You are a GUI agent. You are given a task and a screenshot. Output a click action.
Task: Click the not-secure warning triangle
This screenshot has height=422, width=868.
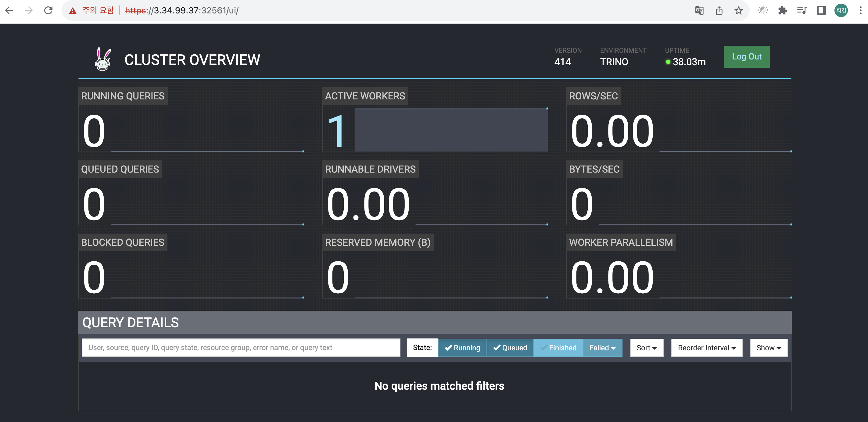(x=73, y=10)
